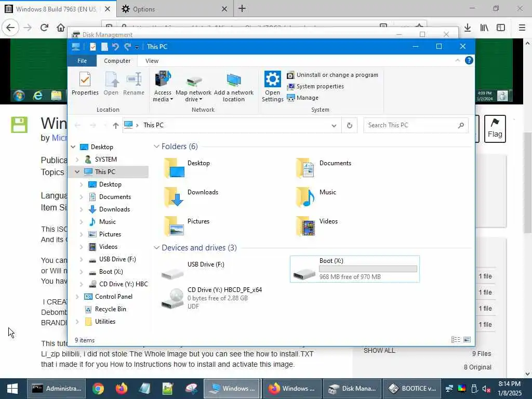This screenshot has height=399, width=532.
Task: Click System properties in ribbon
Action: 315,87
